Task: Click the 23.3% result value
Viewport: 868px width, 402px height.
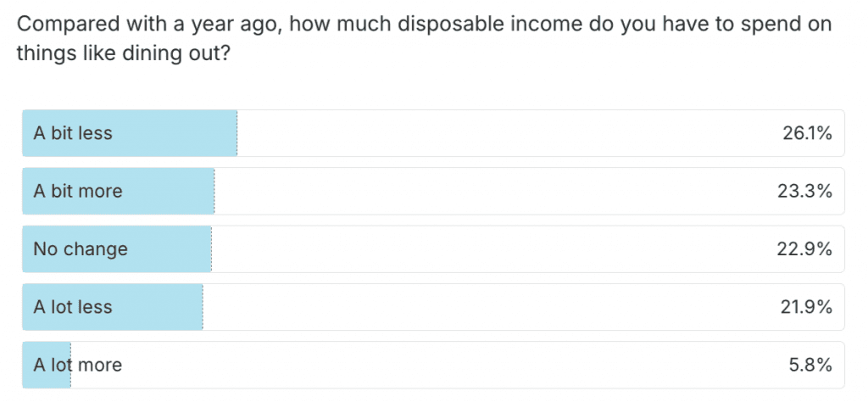Action: (x=806, y=191)
